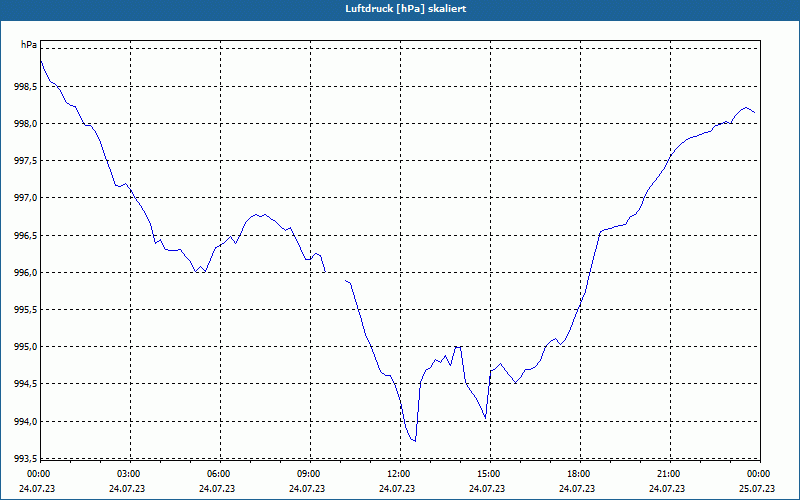Click the 09:00 time label on x-axis

tap(310, 474)
